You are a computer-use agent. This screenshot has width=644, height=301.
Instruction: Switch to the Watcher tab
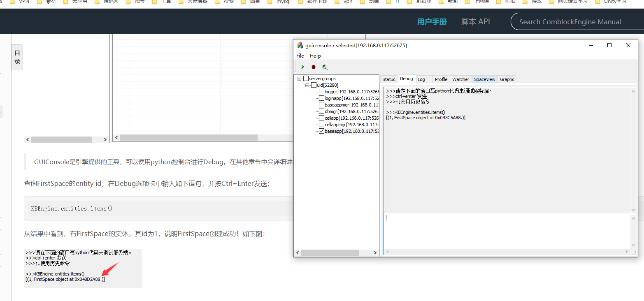click(460, 79)
